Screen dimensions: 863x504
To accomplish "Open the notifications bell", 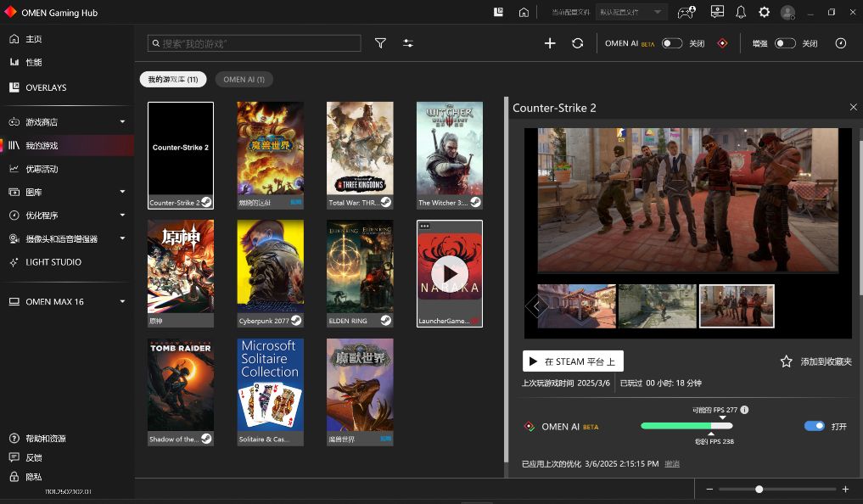I will click(741, 12).
